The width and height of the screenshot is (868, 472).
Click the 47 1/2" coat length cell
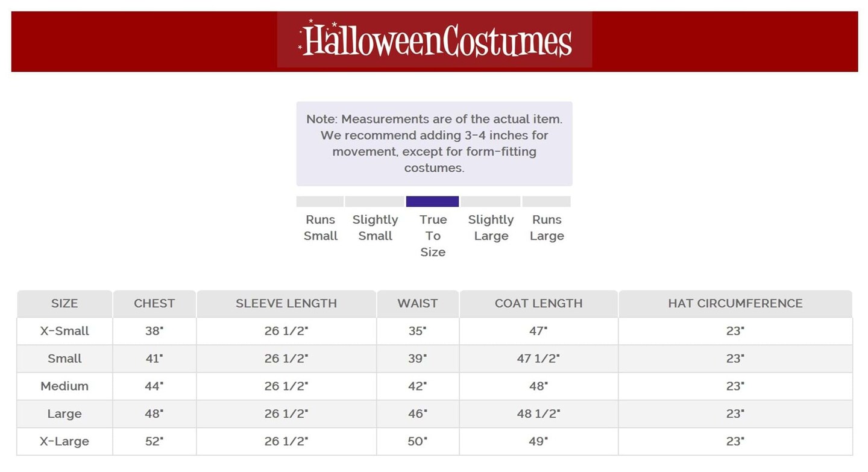[x=538, y=359]
